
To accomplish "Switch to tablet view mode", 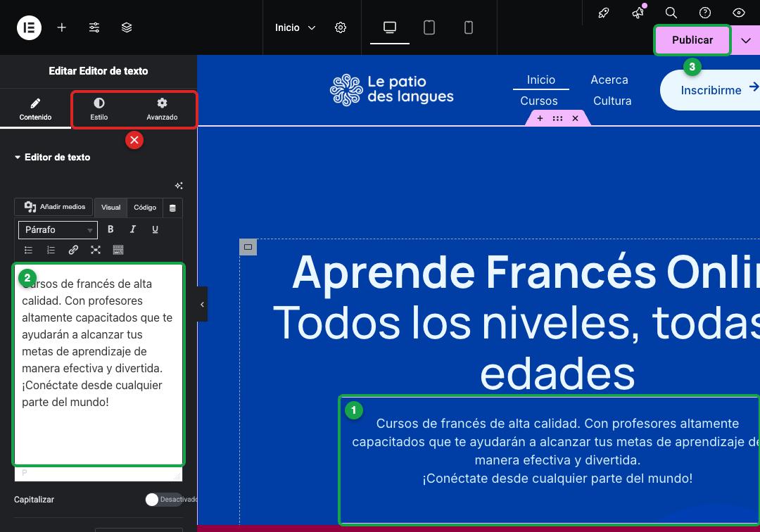I will 429,27.
